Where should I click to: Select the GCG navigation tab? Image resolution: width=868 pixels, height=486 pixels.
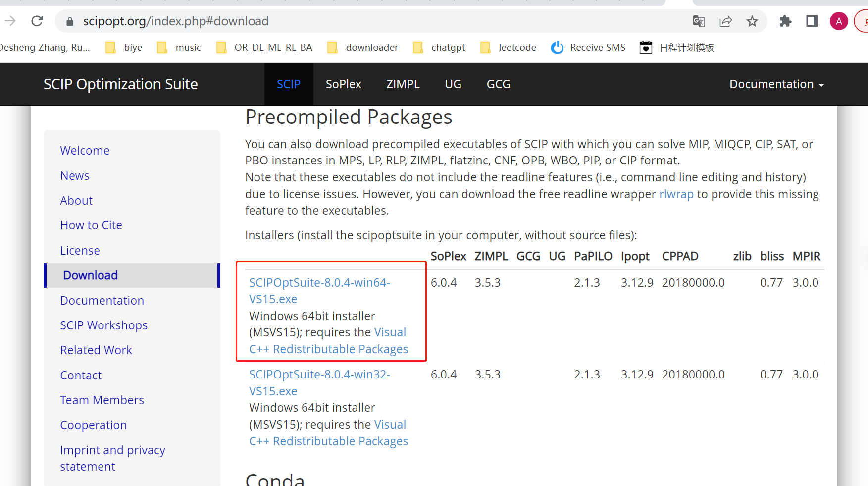(499, 84)
